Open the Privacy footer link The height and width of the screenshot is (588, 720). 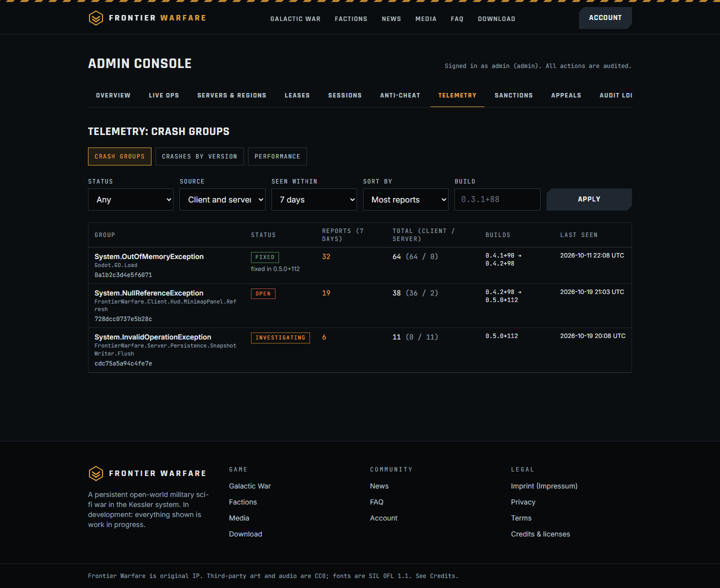(523, 502)
